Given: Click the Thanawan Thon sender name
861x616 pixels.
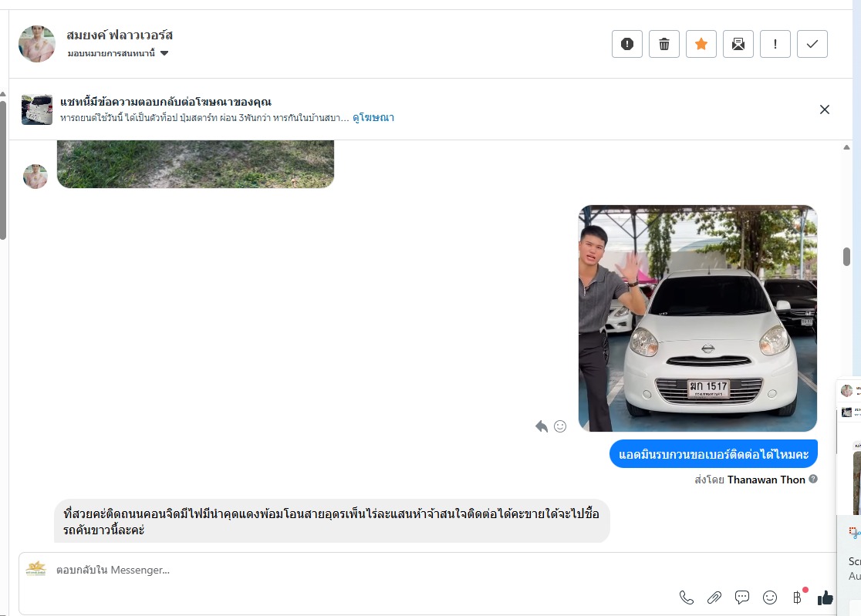Looking at the screenshot, I should click(766, 480).
